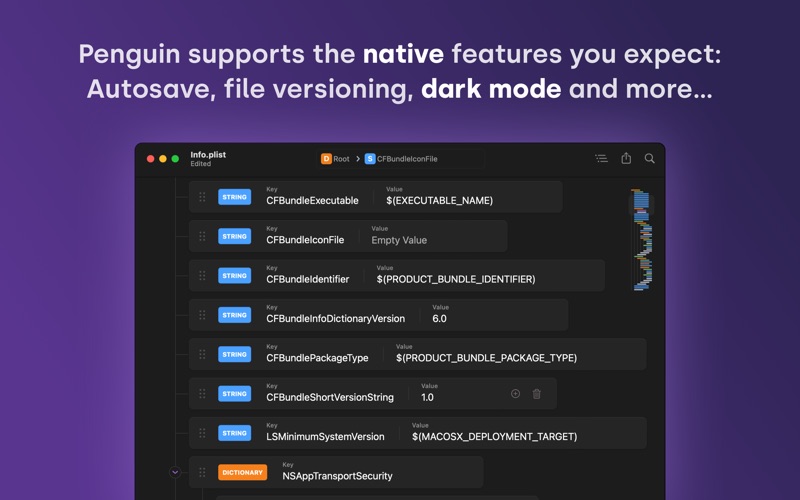Open the type badge of CFBundleIconFile

234,236
